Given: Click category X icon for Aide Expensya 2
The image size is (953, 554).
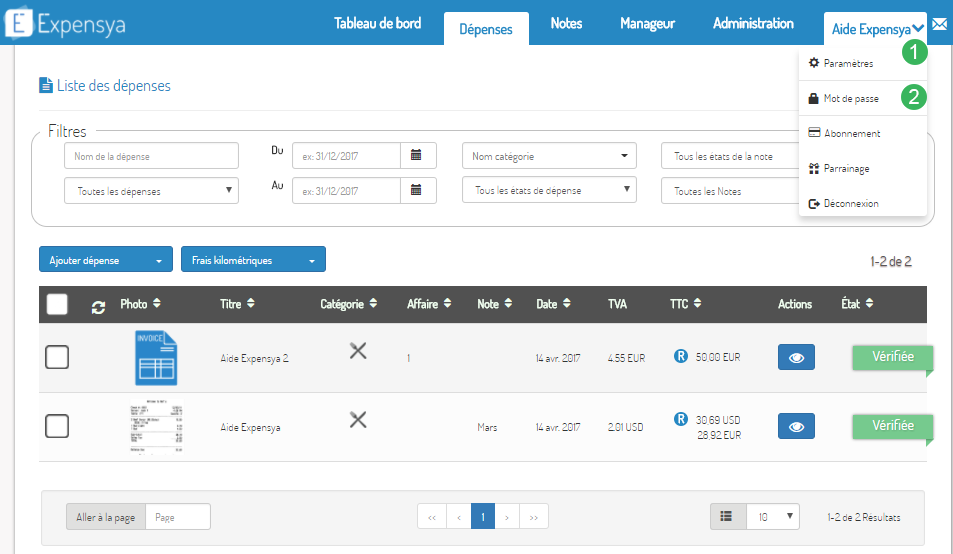Looking at the screenshot, I should tap(358, 351).
